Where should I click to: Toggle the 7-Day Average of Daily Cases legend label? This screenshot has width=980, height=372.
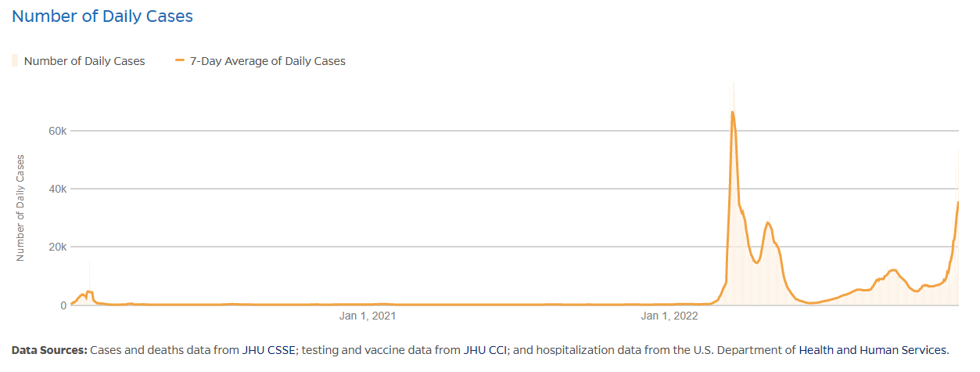click(x=267, y=61)
